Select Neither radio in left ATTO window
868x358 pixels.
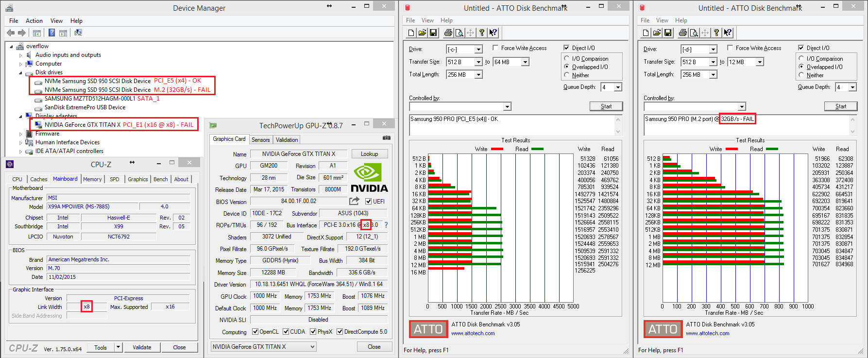(566, 75)
